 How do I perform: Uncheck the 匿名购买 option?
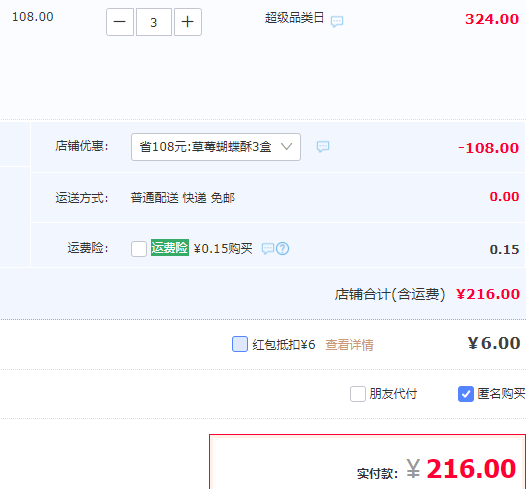(466, 394)
